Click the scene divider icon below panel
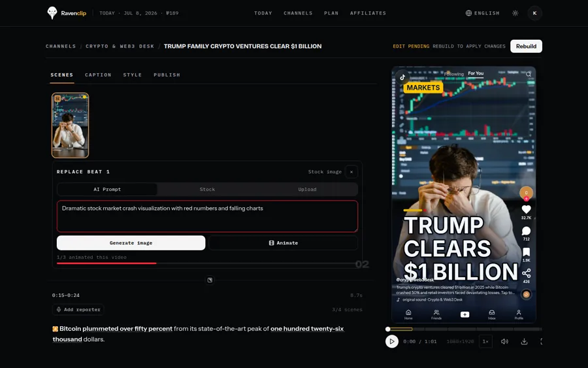 click(210, 280)
